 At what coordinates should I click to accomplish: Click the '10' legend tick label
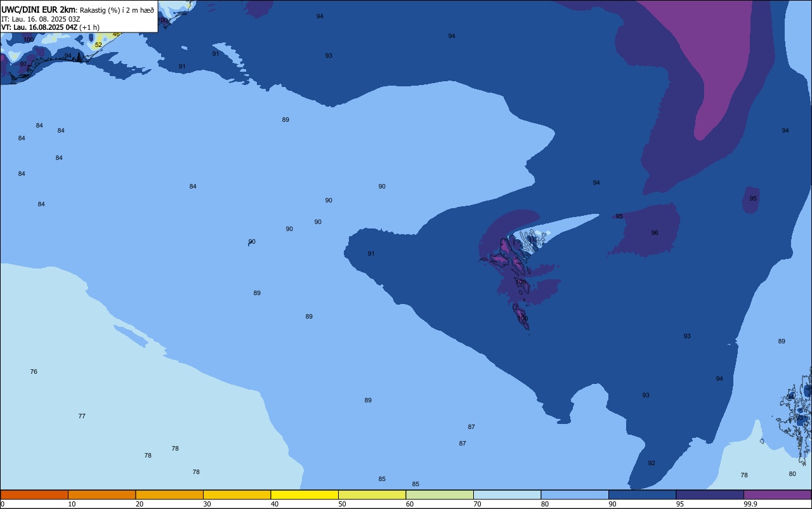point(72,504)
